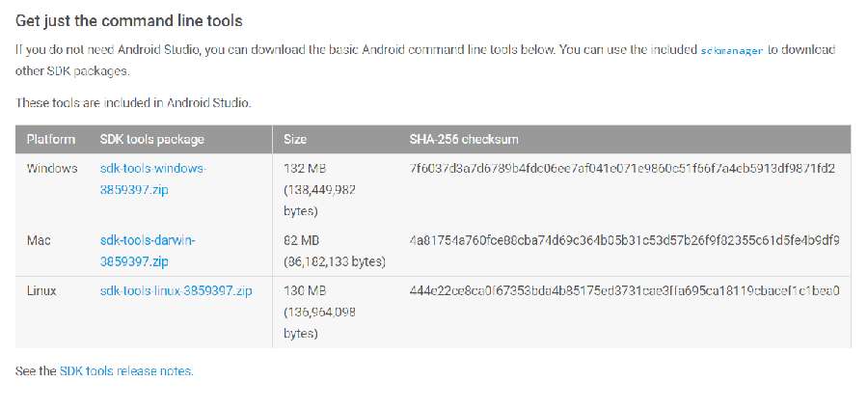Click the These tools are included paragraph

133,103
